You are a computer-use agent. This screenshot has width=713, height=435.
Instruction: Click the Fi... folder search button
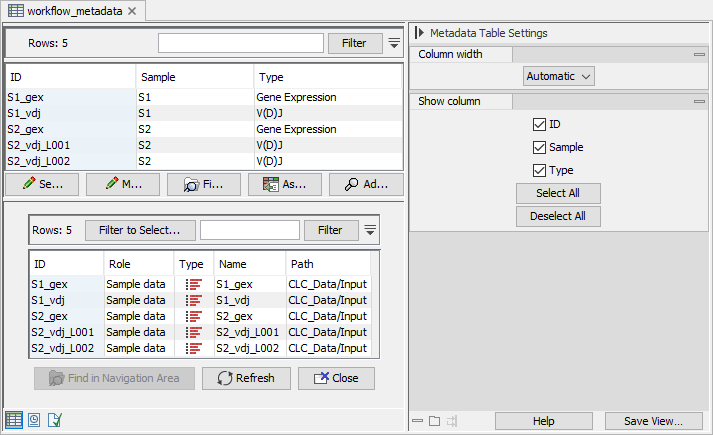pyautogui.click(x=204, y=184)
